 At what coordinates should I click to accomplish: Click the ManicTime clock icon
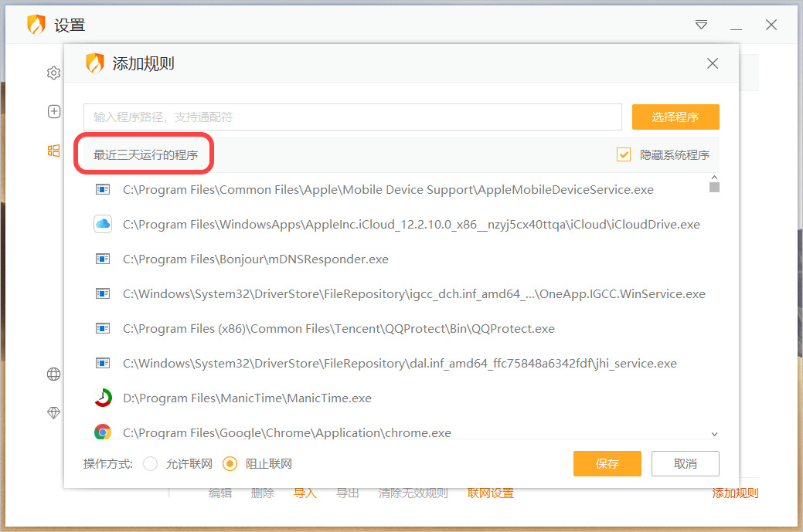tap(103, 398)
